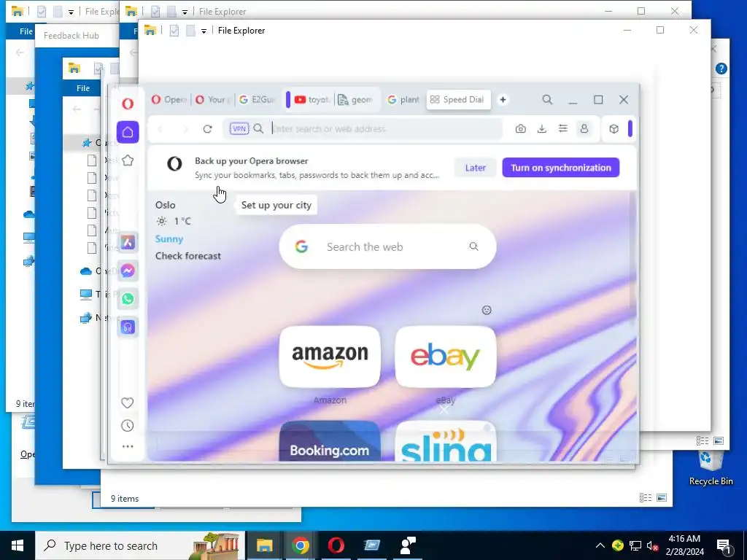The height and width of the screenshot is (560, 747).
Task: Click Opera tab search magnifier icon
Action: pyautogui.click(x=547, y=99)
